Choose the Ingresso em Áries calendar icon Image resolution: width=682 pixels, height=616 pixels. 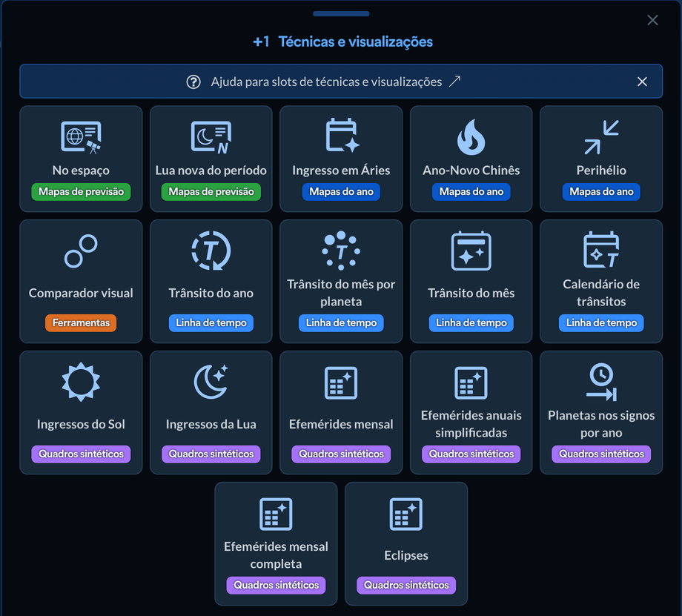pos(342,136)
